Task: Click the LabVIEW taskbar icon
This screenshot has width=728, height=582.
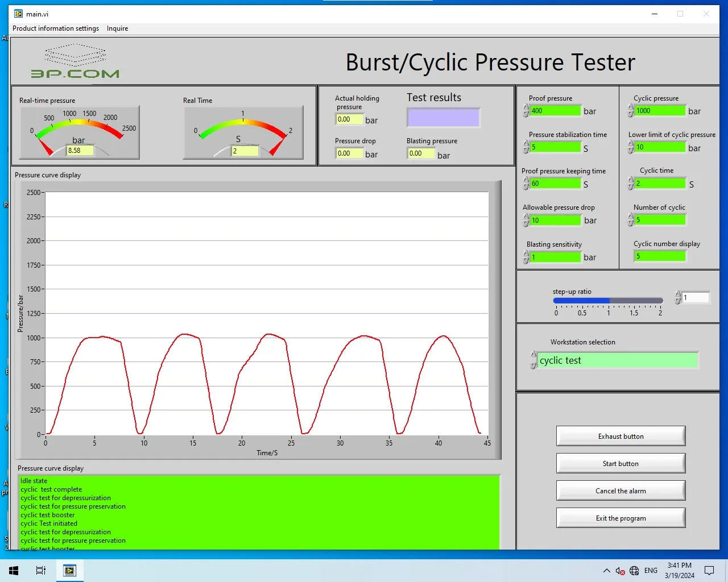Action: [69, 570]
